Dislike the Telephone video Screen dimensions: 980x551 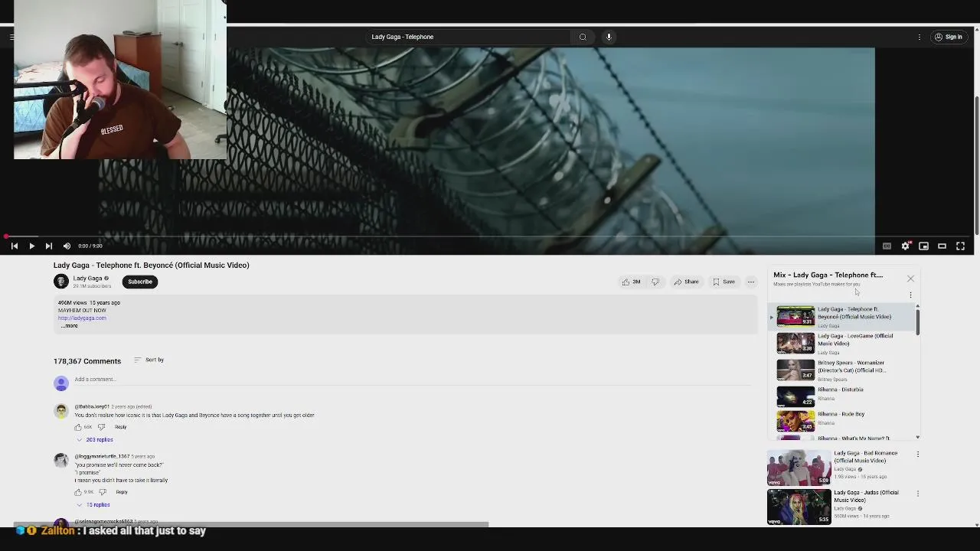[x=655, y=282]
